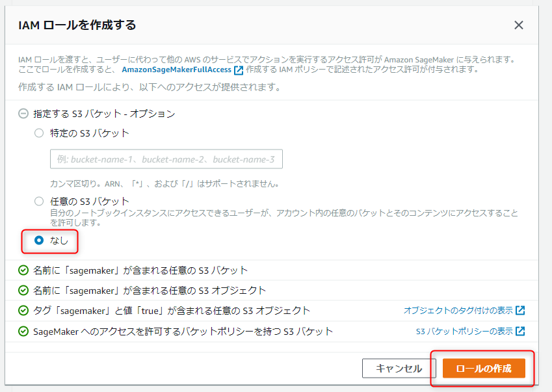Click text SageMaker へのアクセスを許可するバケットポリシー row
The image size is (552, 392).
click(183, 332)
